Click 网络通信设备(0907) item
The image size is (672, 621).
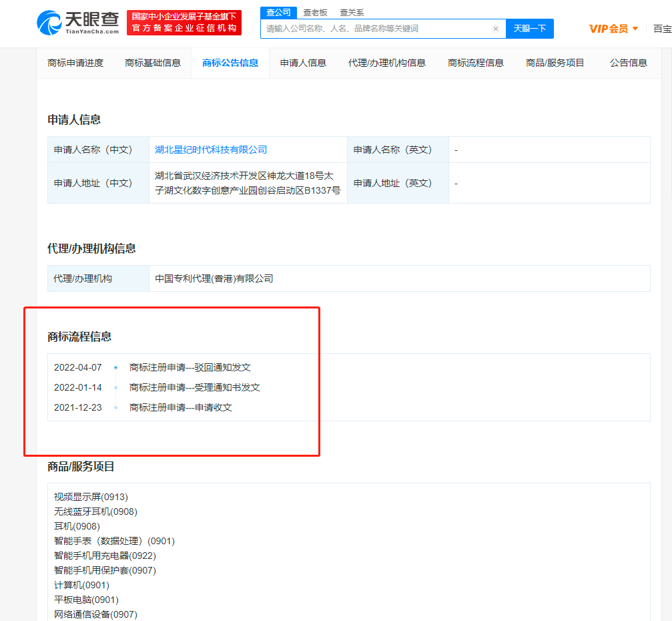tap(95, 614)
